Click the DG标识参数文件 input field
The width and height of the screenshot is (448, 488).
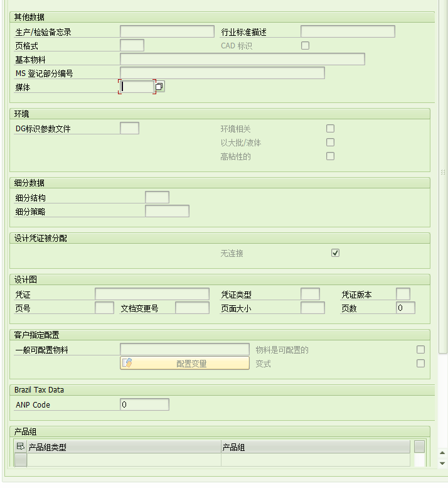(x=129, y=128)
